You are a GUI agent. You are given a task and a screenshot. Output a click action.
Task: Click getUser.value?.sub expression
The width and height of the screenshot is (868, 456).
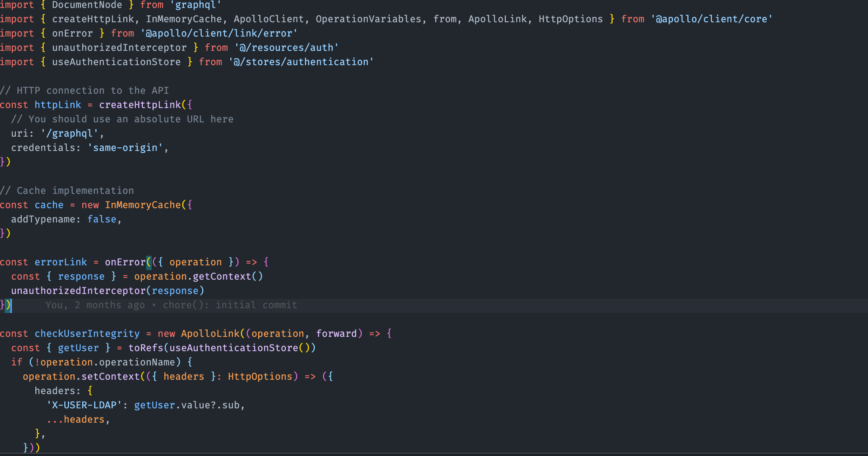(187, 405)
